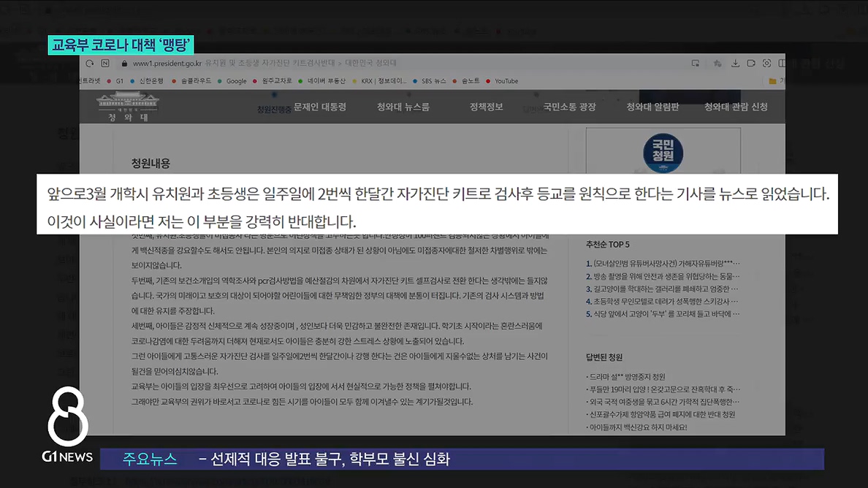Open the 네이버 부동산 bookmark

click(x=325, y=81)
